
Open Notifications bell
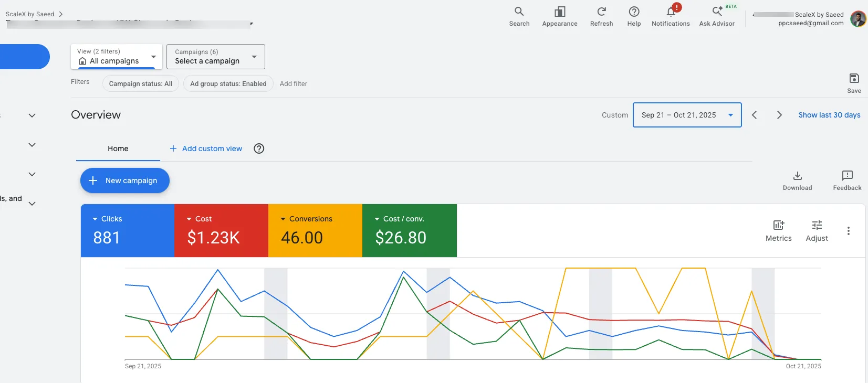point(671,16)
